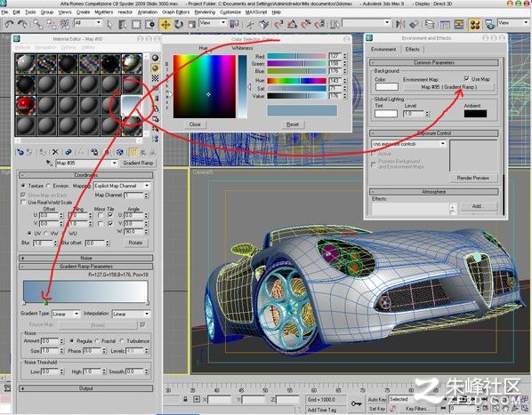Click Close in Color Selector

(x=195, y=124)
